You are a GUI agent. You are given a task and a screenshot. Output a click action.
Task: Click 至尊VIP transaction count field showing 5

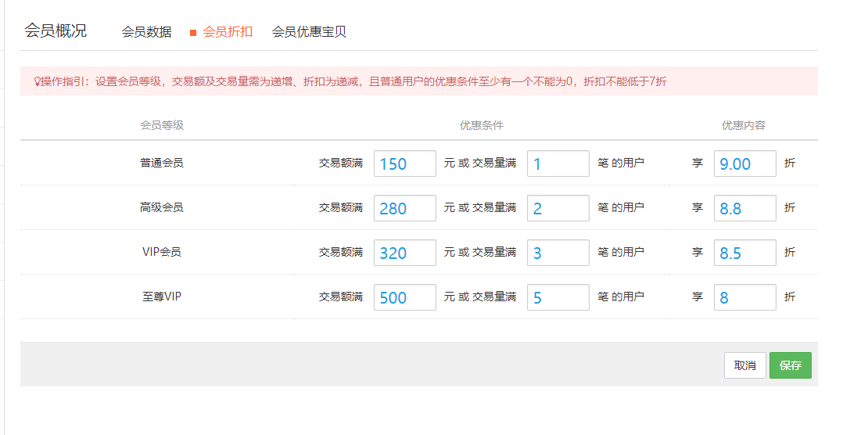coord(558,297)
